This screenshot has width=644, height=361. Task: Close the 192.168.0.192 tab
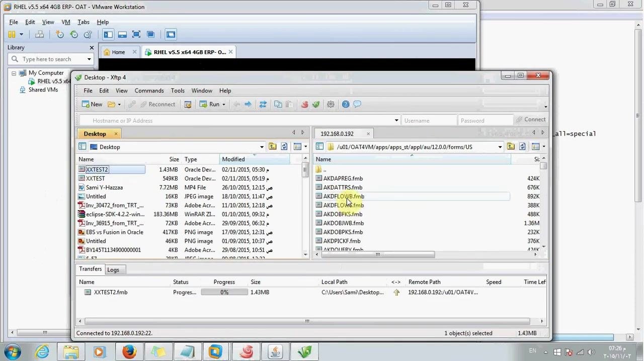point(368,134)
